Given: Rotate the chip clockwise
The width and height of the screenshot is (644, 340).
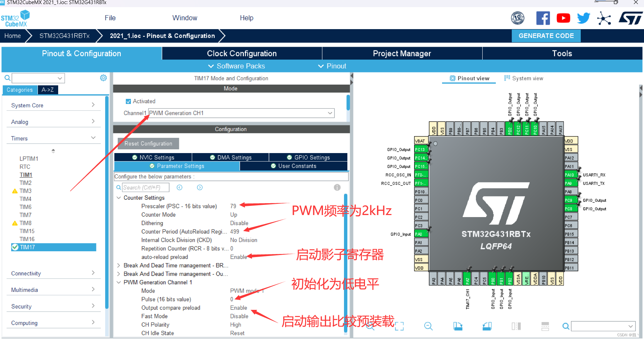Looking at the screenshot, I should (x=458, y=326).
